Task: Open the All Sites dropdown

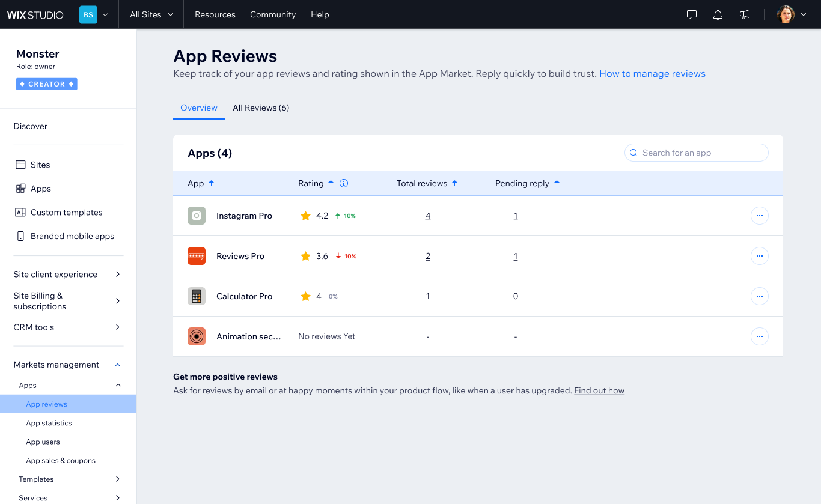Action: (x=151, y=14)
